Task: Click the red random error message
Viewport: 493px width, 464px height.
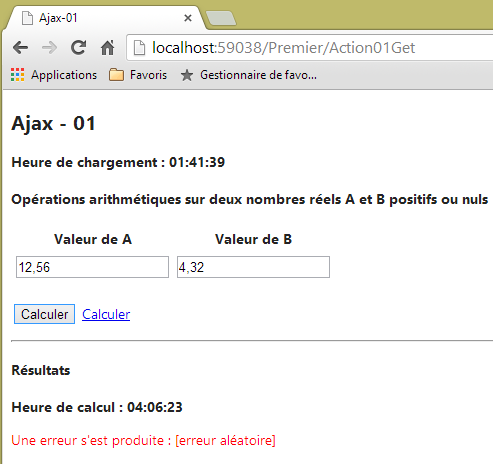Action: coord(143,440)
